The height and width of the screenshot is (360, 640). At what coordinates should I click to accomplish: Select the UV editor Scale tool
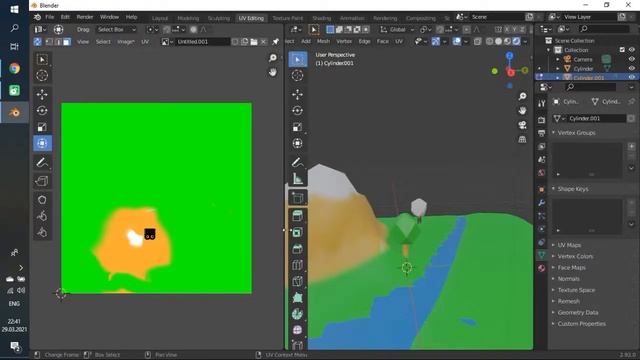pos(42,127)
